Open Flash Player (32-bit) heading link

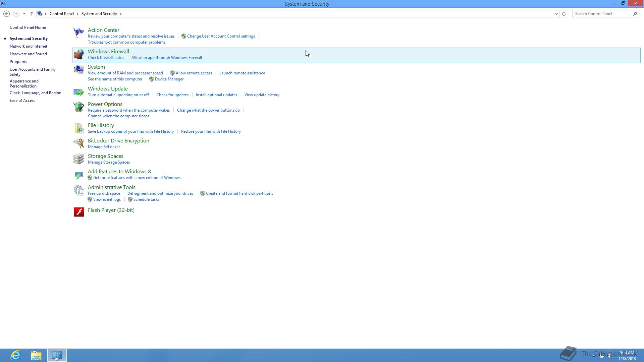(111, 210)
